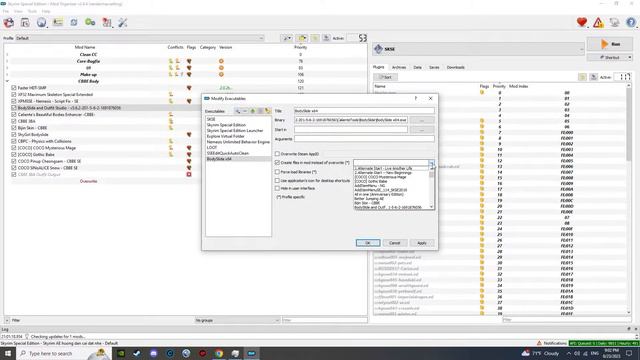Click the move-down arrow icon in Executables

coord(260,111)
